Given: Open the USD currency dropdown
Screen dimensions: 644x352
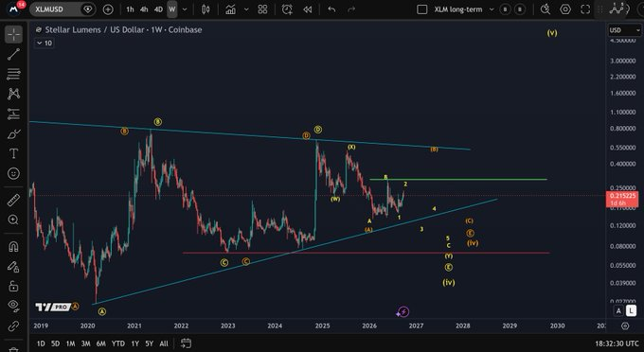Looking at the screenshot, I should click(x=624, y=30).
